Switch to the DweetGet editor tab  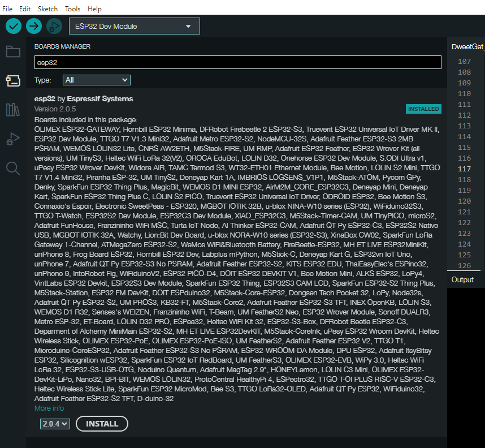pos(467,47)
